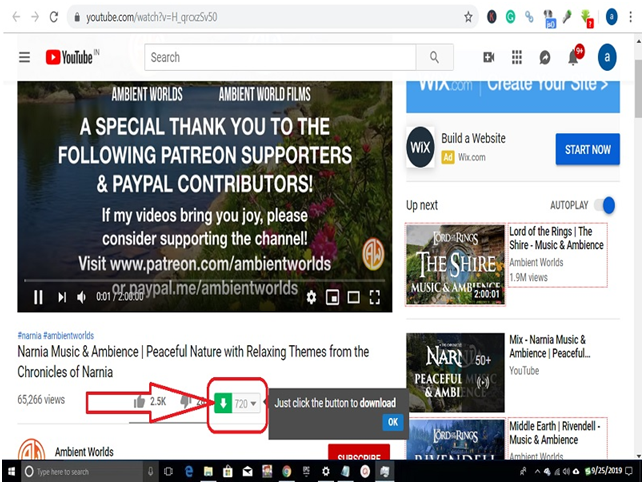This screenshot has width=644, height=484.
Task: Switch to Chrome on taskbar
Action: [x=287, y=472]
